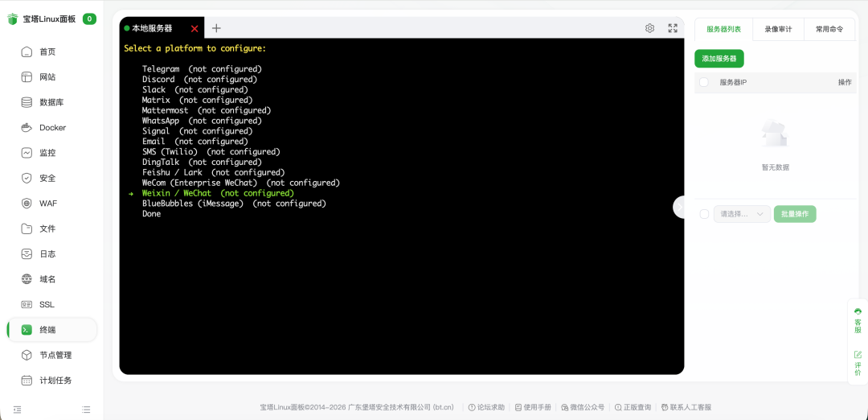Add a new terminal tab with plus
The height and width of the screenshot is (420, 868).
click(216, 28)
